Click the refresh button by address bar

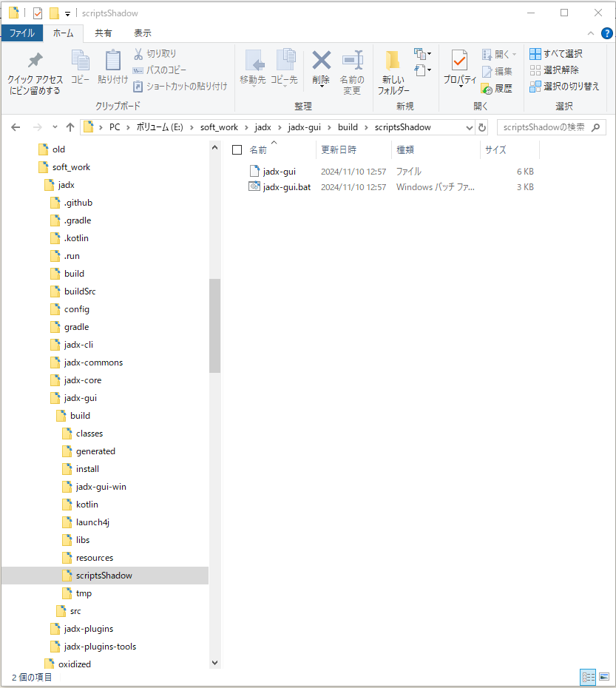(x=482, y=127)
